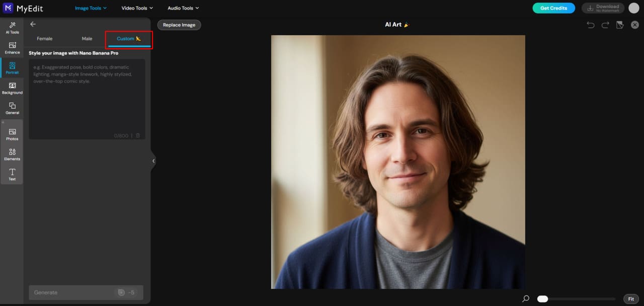This screenshot has width=644, height=306.
Task: Select the Text sidebar tool
Action: (12, 175)
